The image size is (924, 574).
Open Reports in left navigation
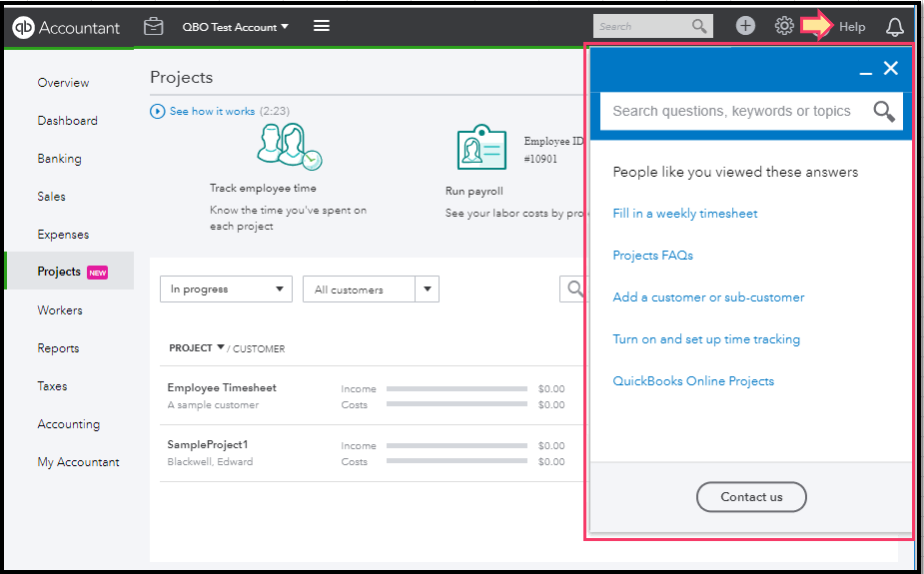tap(58, 348)
